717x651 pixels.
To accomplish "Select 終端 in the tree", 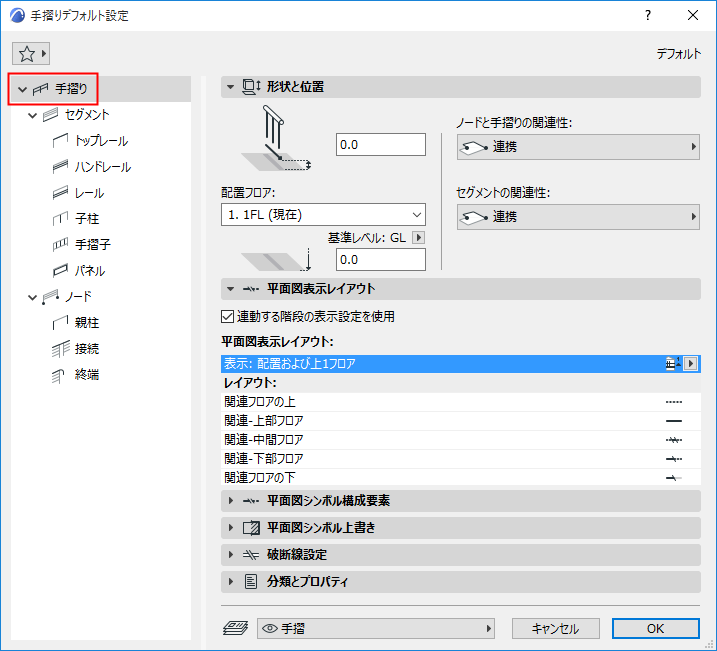I will [x=87, y=375].
